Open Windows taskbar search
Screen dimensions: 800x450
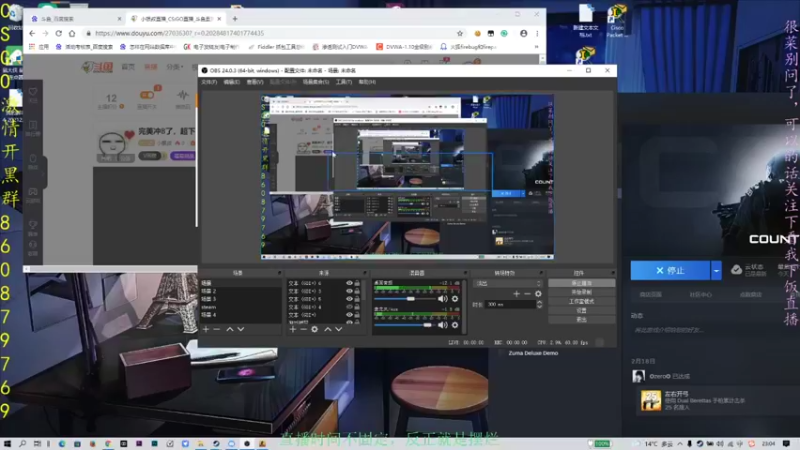(22, 444)
